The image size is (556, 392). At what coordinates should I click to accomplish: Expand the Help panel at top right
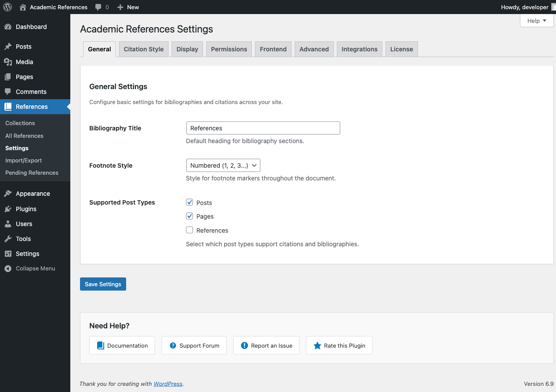pyautogui.click(x=536, y=21)
